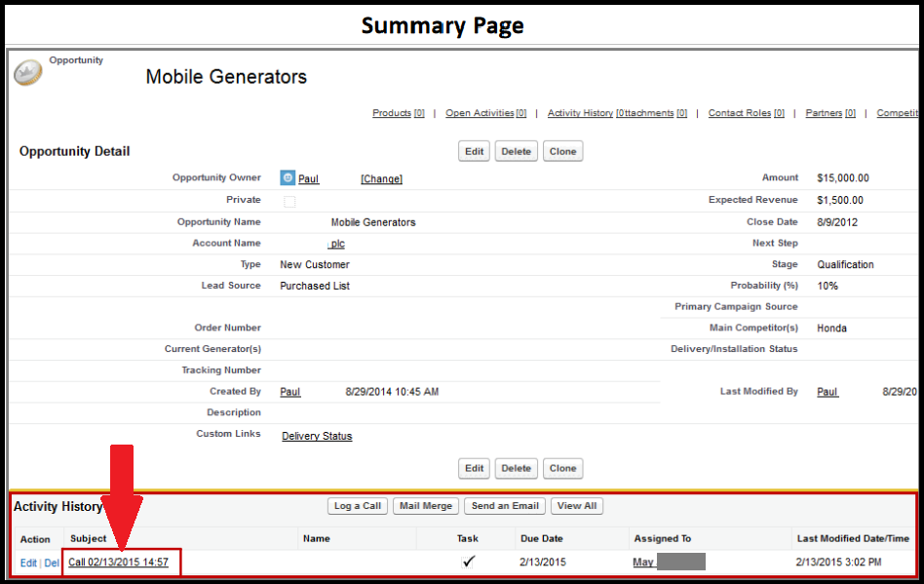Screen dimensions: 924x584
Task: Click the Amount value $15,000.00
Action: tap(843, 178)
